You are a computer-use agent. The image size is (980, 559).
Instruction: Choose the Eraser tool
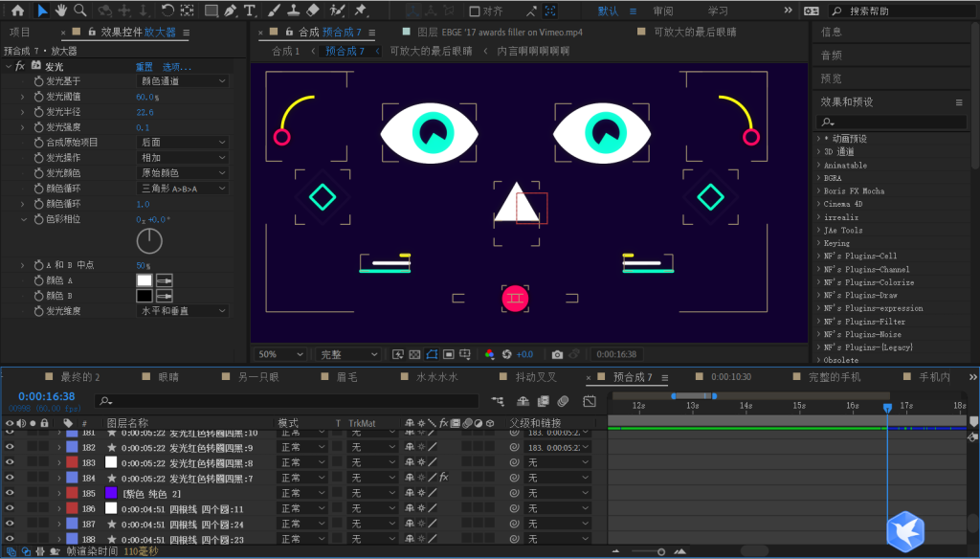[313, 11]
